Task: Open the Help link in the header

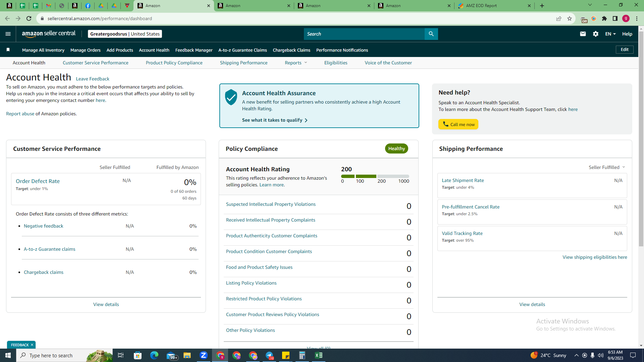Action: pyautogui.click(x=627, y=34)
